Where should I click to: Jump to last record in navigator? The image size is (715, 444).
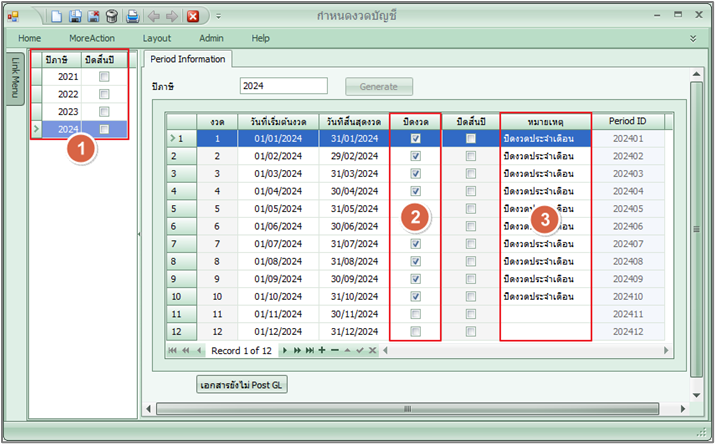tap(308, 350)
